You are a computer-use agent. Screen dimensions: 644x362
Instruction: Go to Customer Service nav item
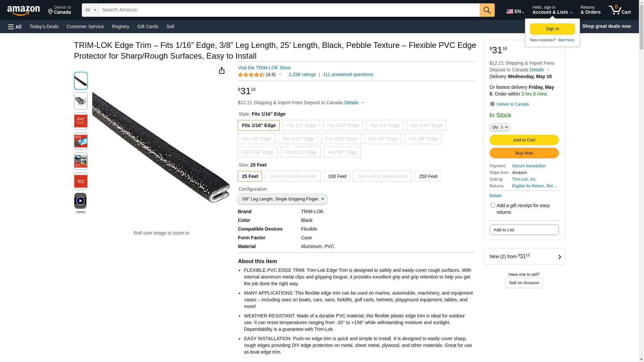coord(85,26)
